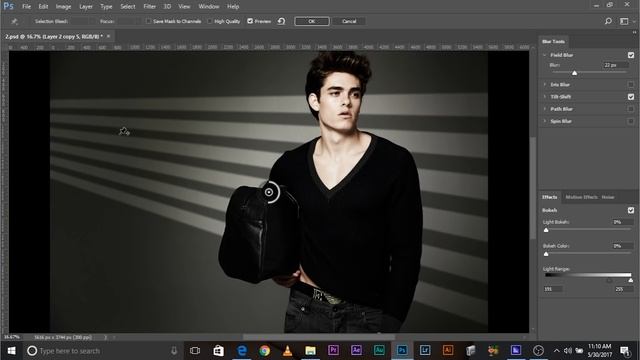Open Lightroom from taskbar
Screen dimensions: 640x360
point(424,350)
